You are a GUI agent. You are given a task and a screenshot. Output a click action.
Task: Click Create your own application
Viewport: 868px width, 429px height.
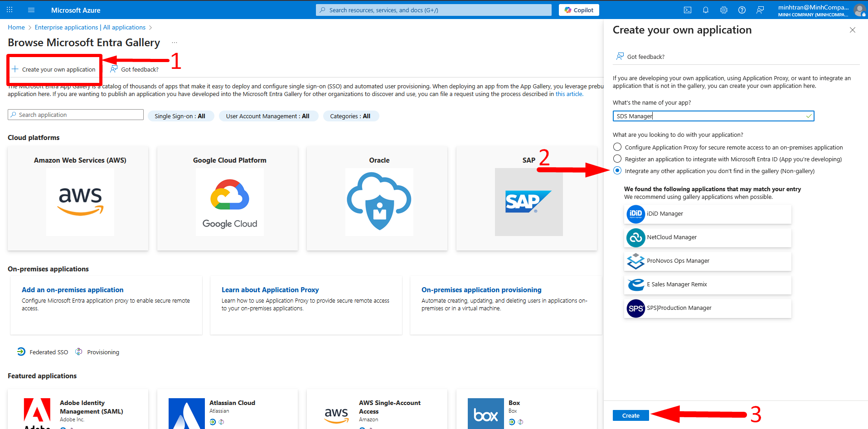tap(54, 69)
